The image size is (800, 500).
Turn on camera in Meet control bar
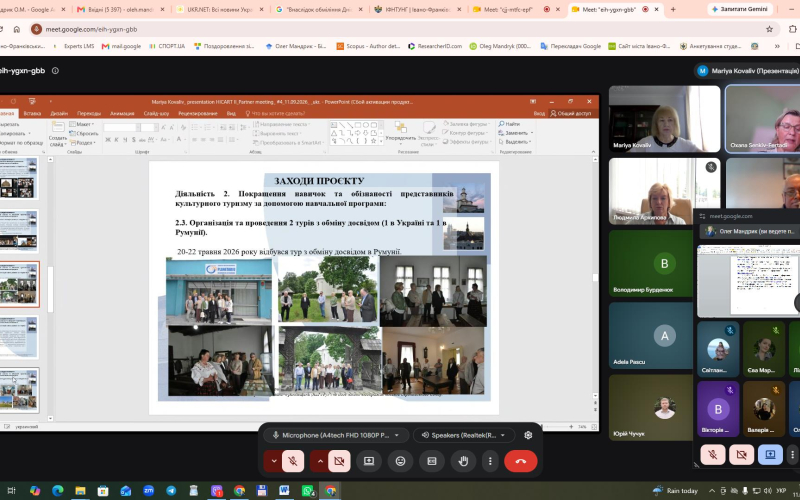click(x=339, y=461)
